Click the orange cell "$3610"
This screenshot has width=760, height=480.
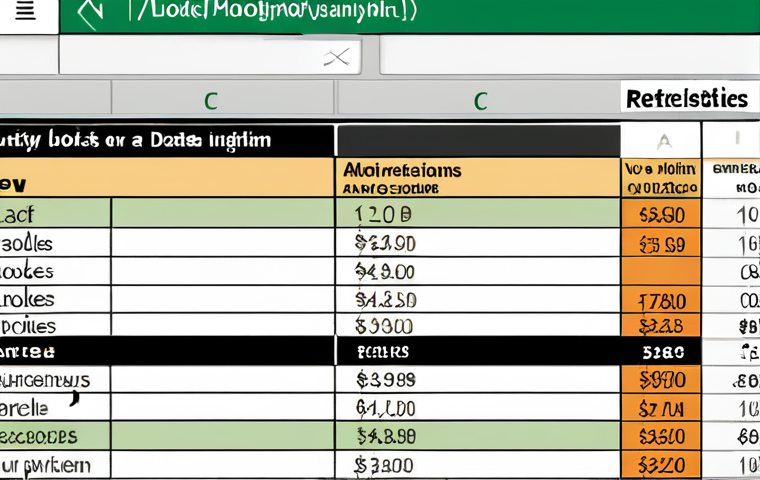click(x=661, y=436)
